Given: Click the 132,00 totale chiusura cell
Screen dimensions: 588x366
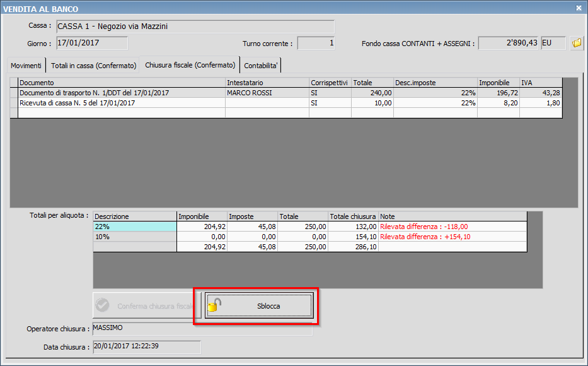Looking at the screenshot, I should [354, 227].
